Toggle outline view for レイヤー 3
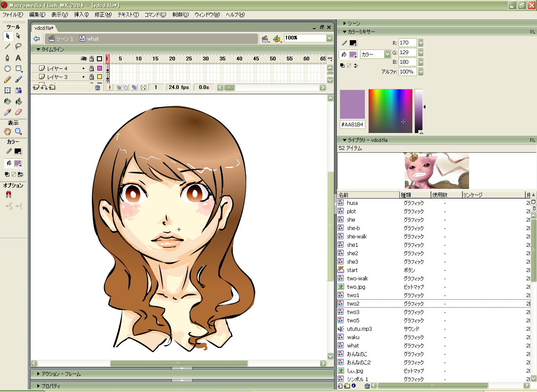The height and width of the screenshot is (392, 537). click(x=99, y=77)
